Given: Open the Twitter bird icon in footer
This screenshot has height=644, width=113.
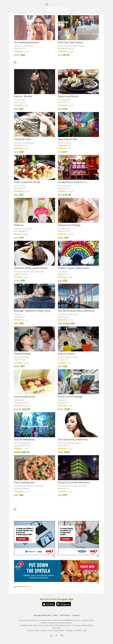Looking at the screenshot, I should pyautogui.click(x=62, y=635).
